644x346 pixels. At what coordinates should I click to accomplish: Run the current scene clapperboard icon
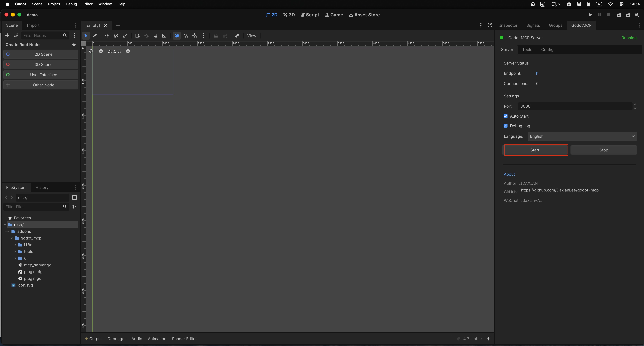(619, 15)
